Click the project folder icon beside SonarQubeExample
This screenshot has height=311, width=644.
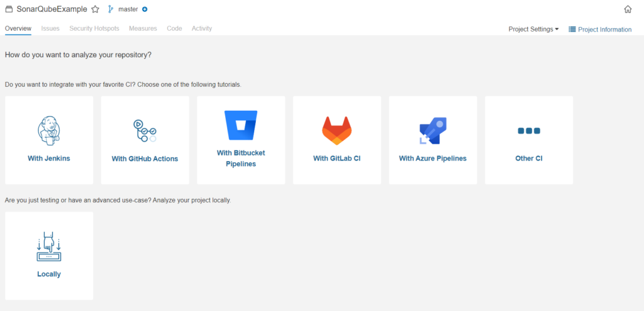(x=9, y=9)
